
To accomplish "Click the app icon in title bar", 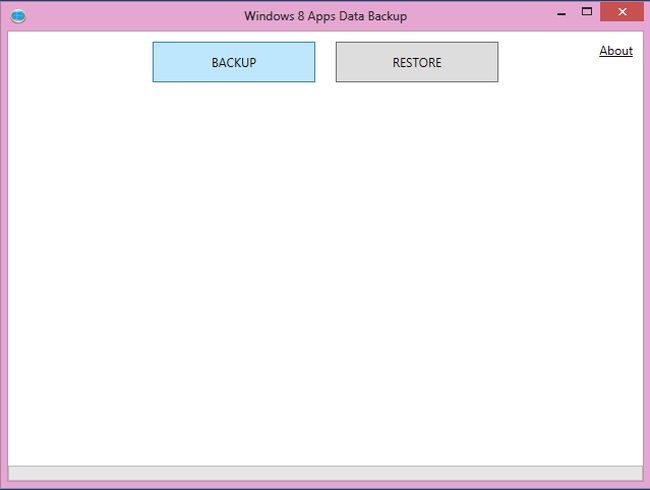I will click(x=18, y=17).
